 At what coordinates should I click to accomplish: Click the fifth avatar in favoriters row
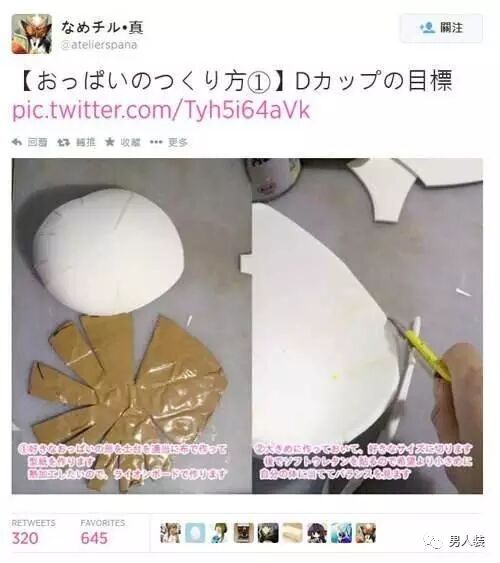point(268,533)
